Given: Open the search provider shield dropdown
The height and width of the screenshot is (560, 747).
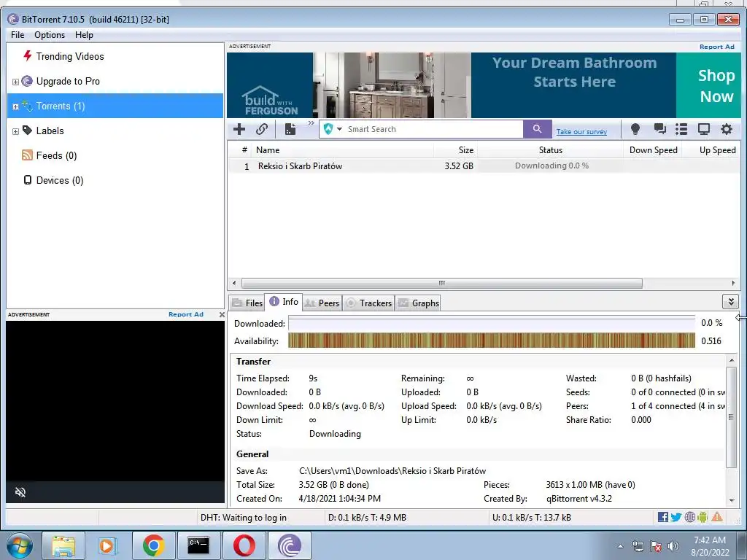Looking at the screenshot, I should coord(333,129).
